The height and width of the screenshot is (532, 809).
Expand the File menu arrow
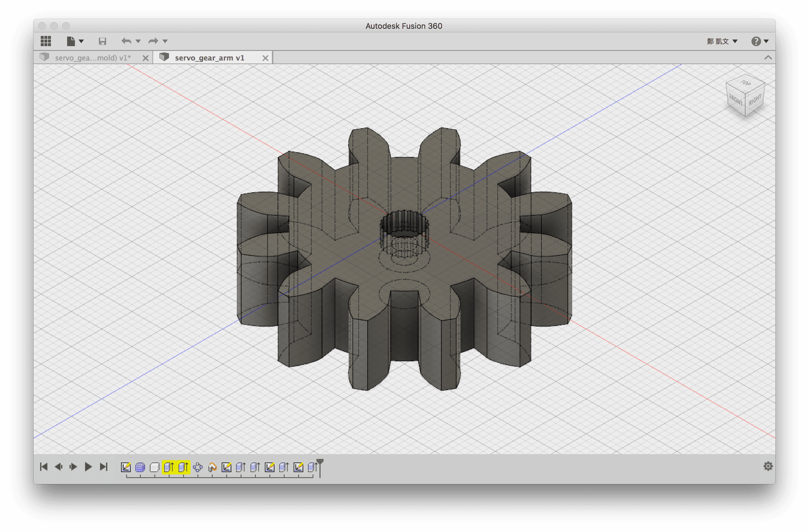click(81, 41)
